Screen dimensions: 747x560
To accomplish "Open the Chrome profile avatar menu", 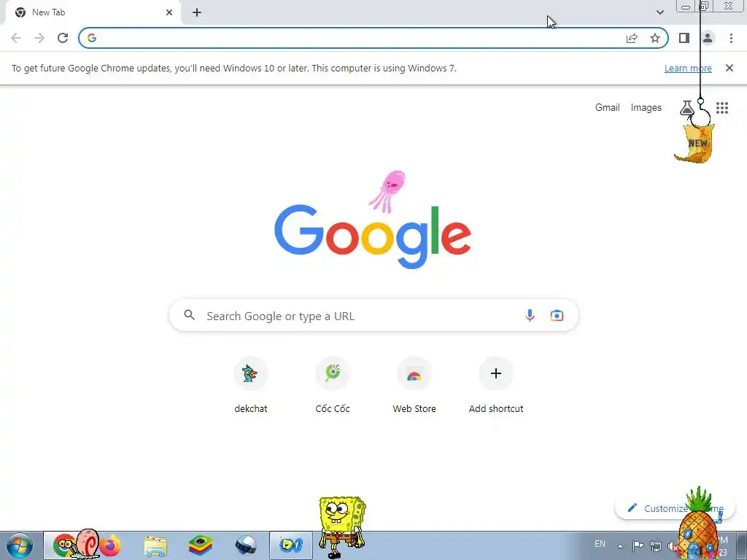I will (708, 38).
